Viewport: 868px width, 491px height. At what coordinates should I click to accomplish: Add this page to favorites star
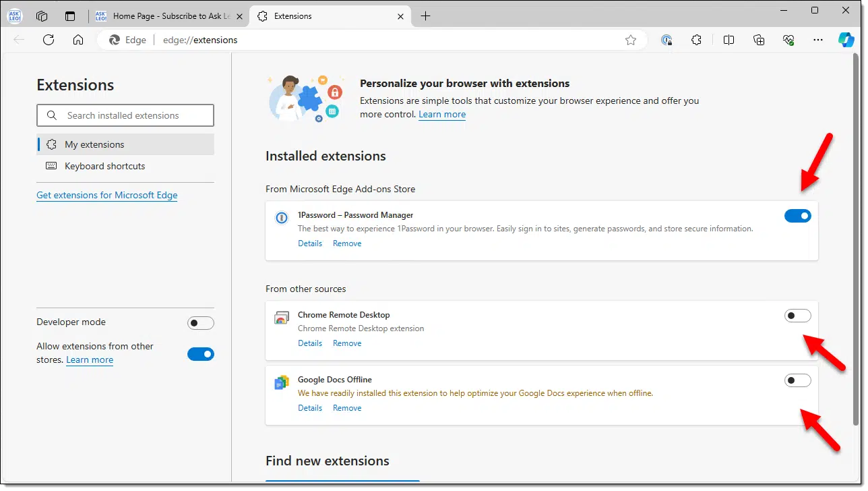tap(631, 40)
